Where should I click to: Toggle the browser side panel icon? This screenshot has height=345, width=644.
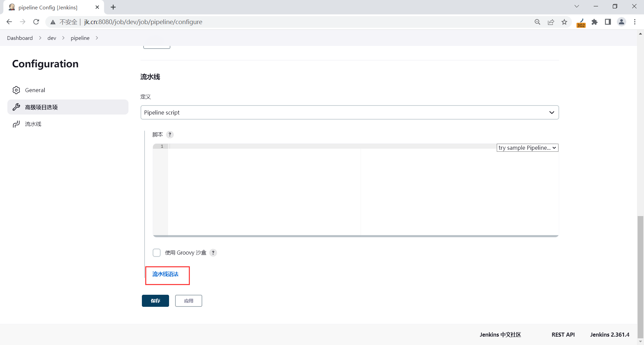(x=608, y=22)
